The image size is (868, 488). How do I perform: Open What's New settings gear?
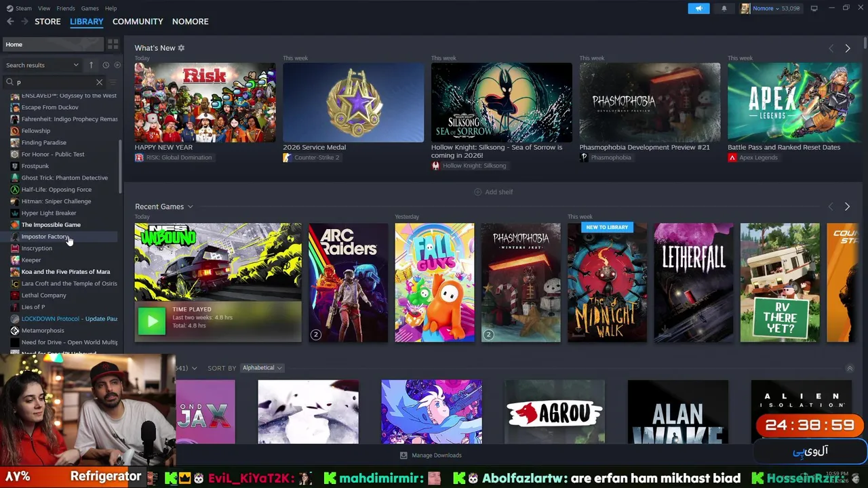tap(181, 48)
